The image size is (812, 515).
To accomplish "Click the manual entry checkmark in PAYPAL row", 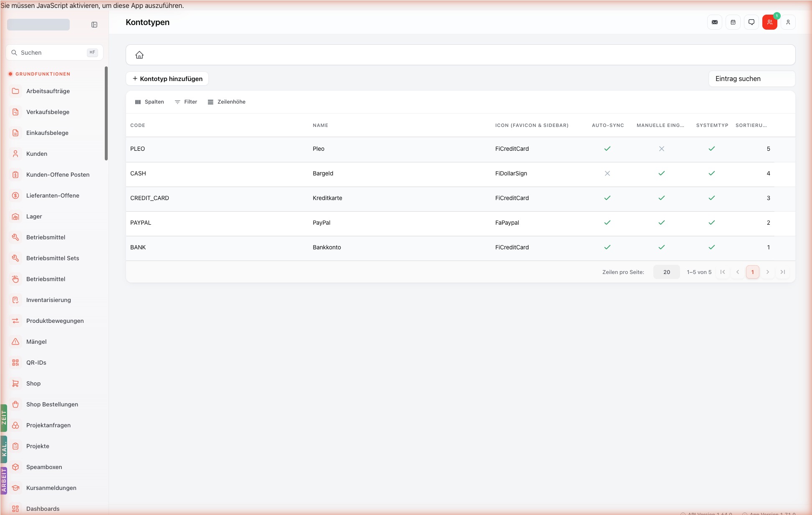I will coord(662,223).
